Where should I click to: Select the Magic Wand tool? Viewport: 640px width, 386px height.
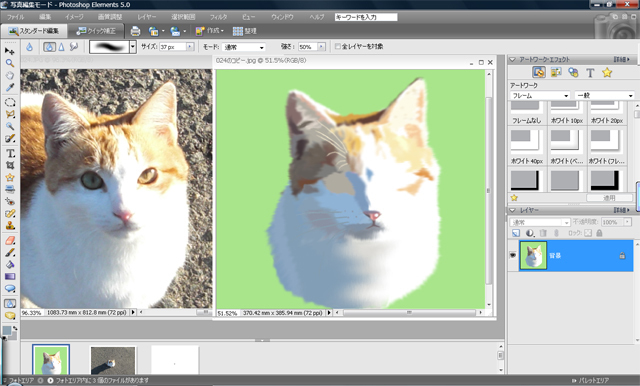point(10,126)
